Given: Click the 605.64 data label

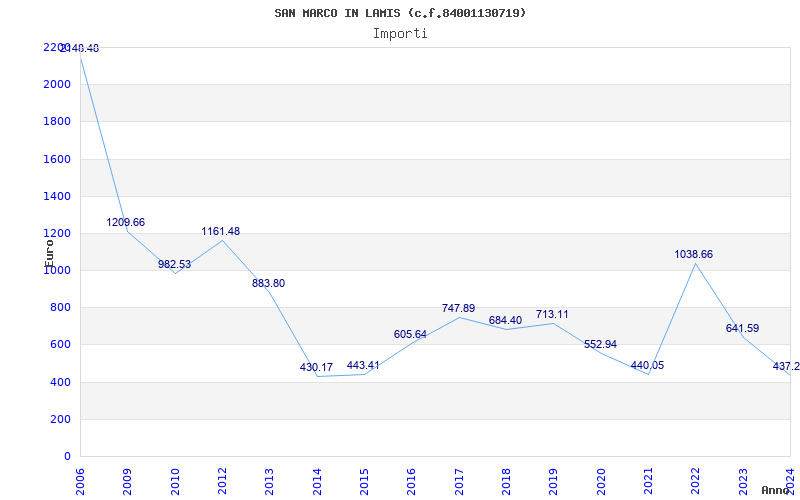Looking at the screenshot, I should tap(410, 334).
